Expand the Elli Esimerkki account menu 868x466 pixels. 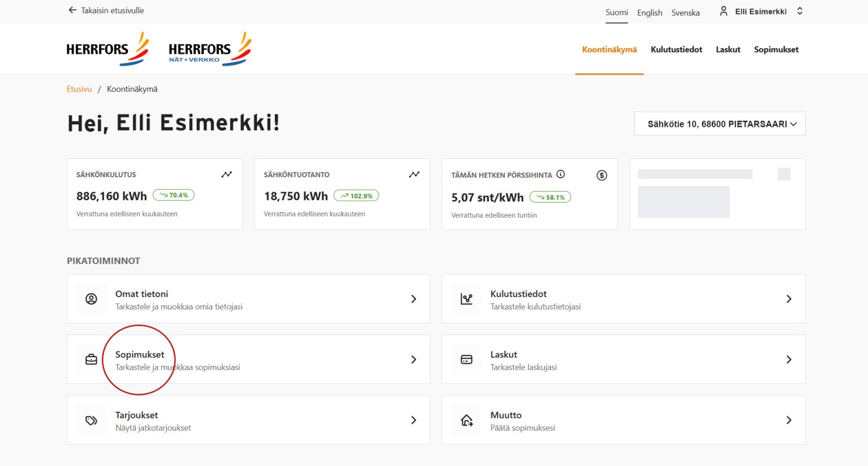(x=800, y=11)
